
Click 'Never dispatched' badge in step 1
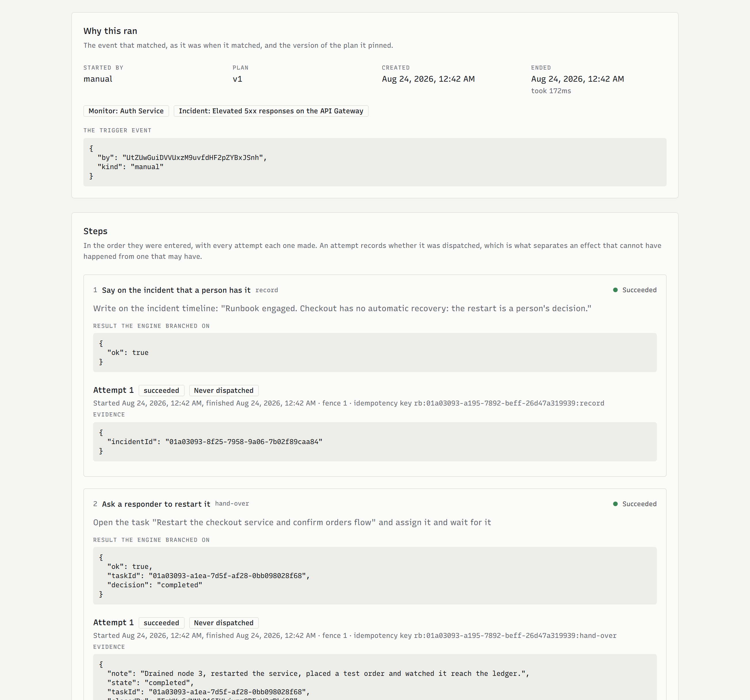tap(224, 391)
